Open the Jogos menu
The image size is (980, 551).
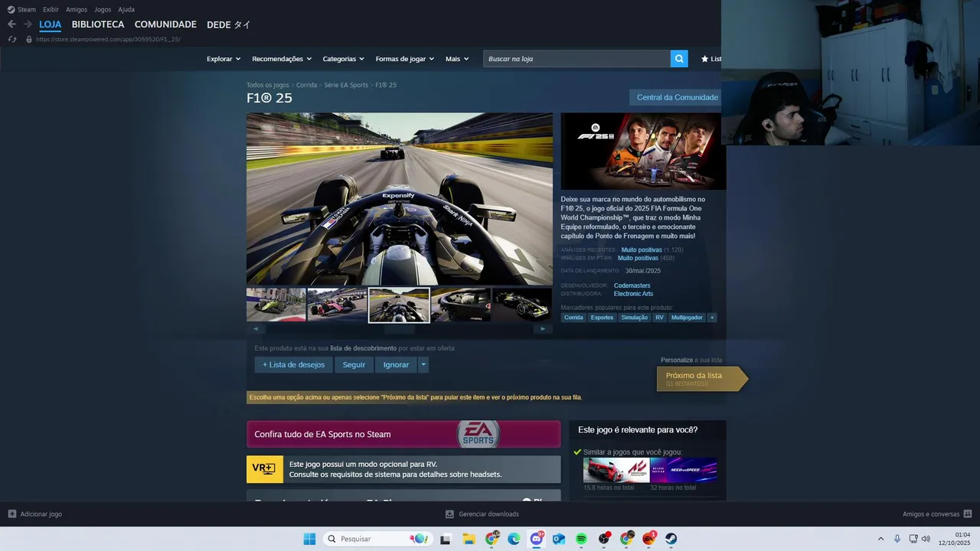(103, 9)
